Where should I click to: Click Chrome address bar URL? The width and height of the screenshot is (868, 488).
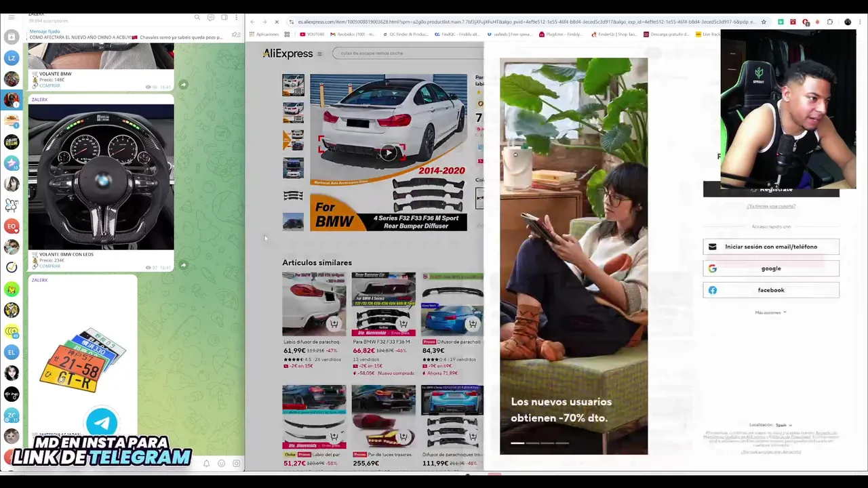click(526, 22)
